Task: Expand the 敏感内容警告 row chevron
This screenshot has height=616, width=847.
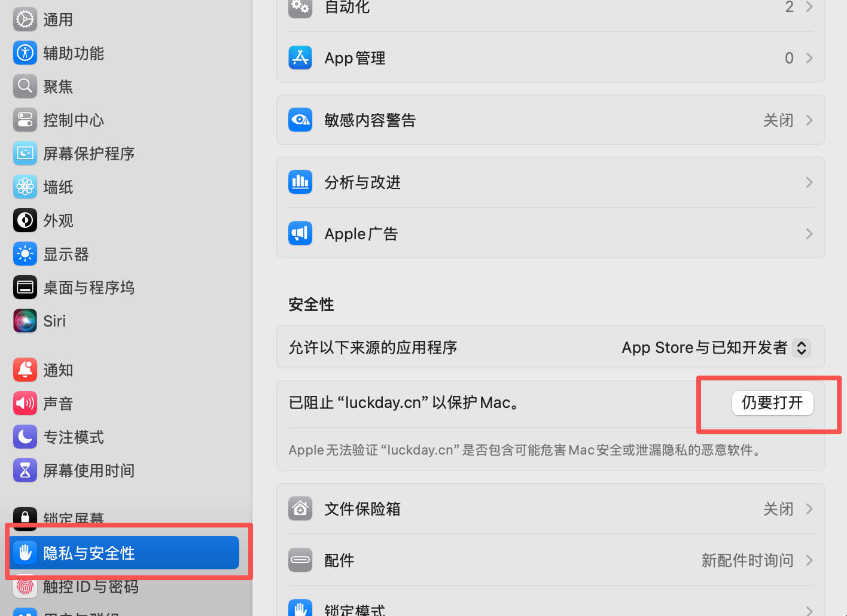Action: 809,120
